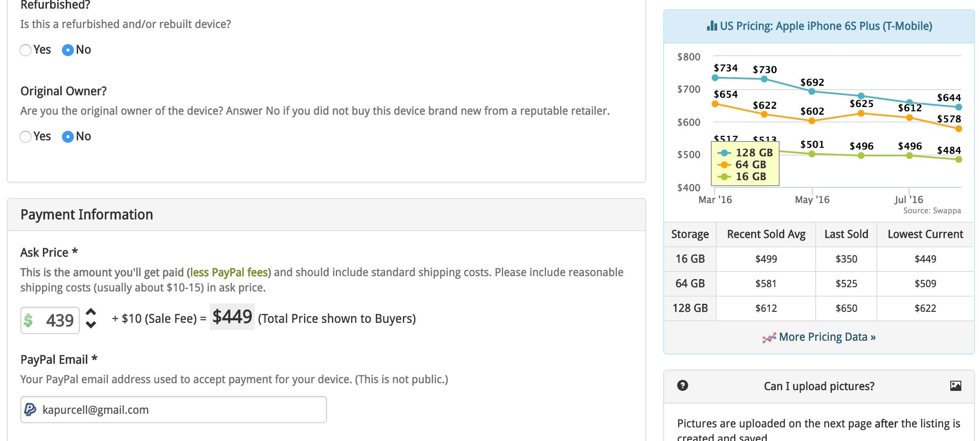Screen dimensions: 980x441
Task: Click the $525 last sold cell
Action: [x=846, y=283]
